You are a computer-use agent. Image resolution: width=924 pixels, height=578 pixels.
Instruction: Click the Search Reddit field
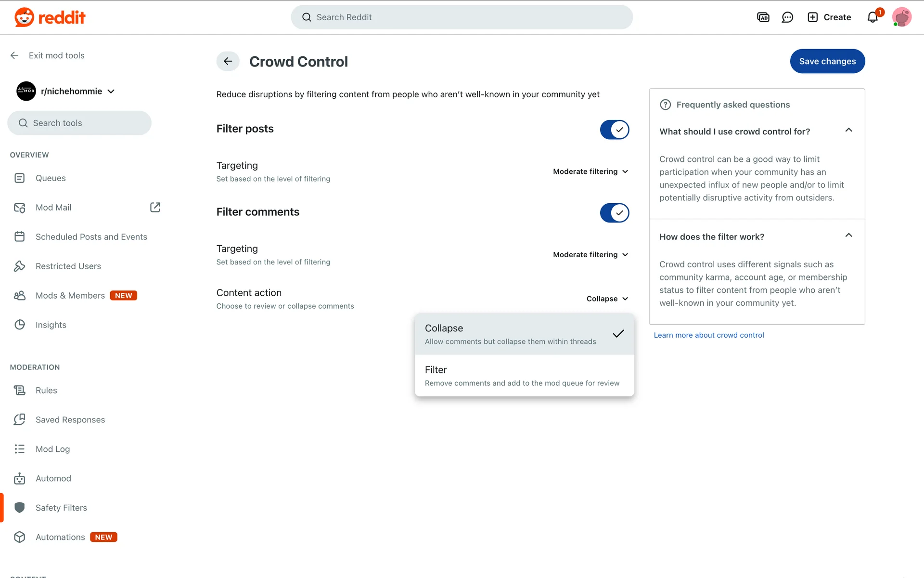click(462, 17)
